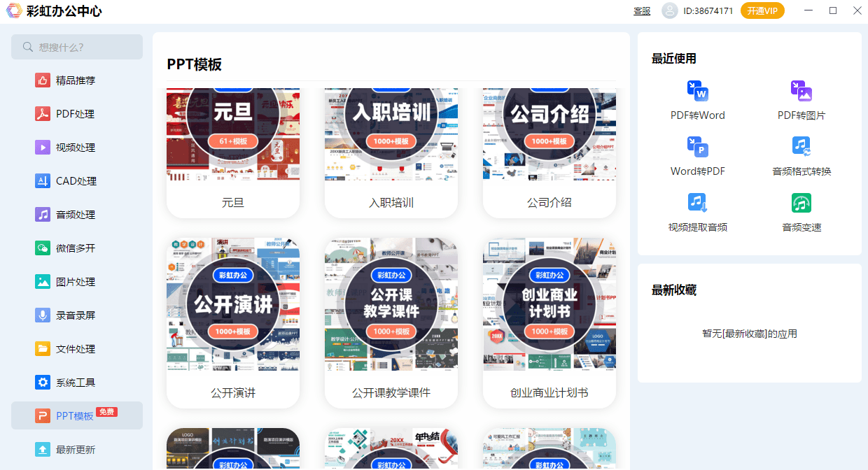Click the 最新更新 upload arrow icon
Image resolution: width=868 pixels, height=470 pixels.
pyautogui.click(x=43, y=450)
